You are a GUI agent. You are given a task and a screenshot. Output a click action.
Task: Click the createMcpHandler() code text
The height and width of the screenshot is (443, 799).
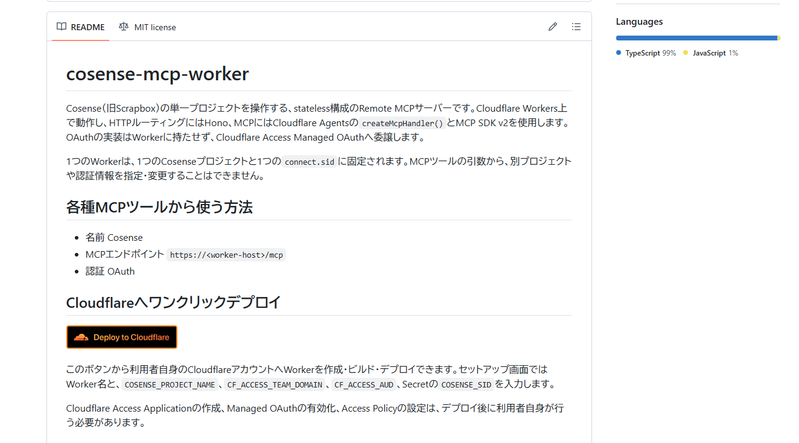(x=402, y=123)
